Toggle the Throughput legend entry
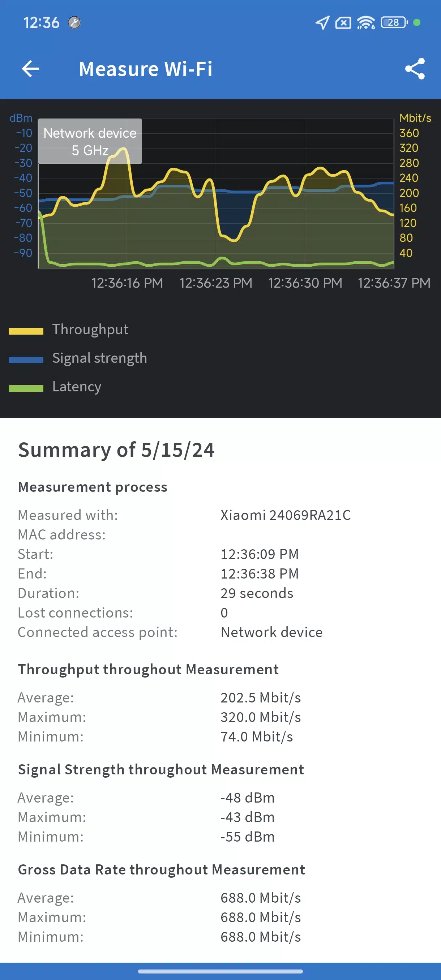The width and height of the screenshot is (441, 980). coord(68,330)
